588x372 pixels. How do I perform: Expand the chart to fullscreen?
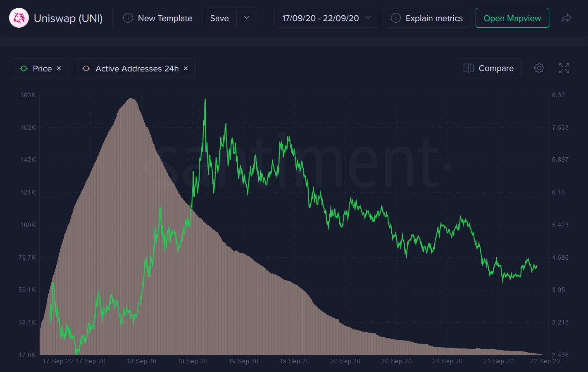click(564, 68)
